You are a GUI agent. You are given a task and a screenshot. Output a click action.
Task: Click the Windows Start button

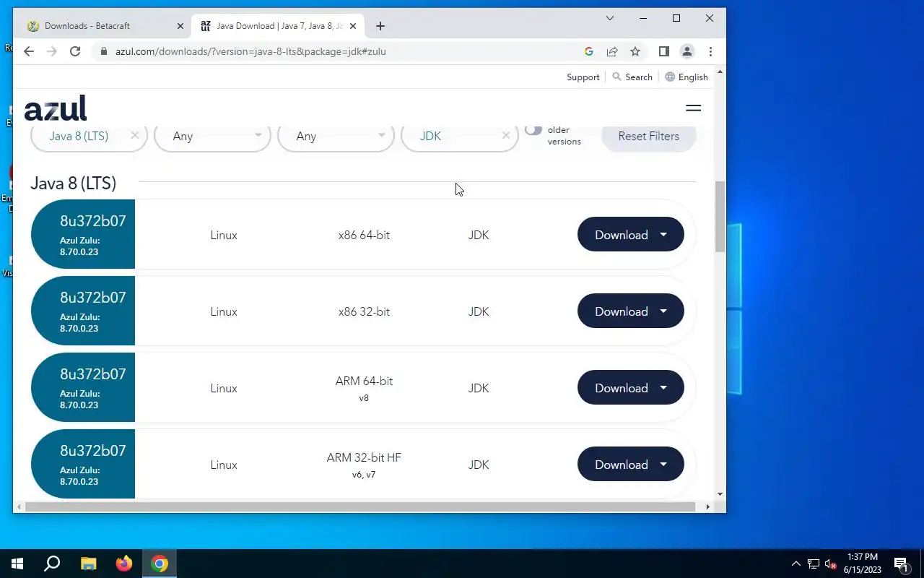17,564
